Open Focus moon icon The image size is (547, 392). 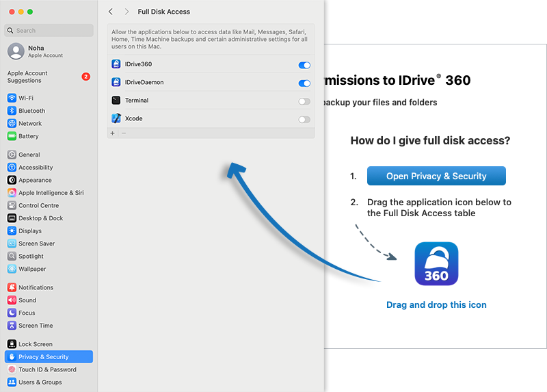pos(12,313)
